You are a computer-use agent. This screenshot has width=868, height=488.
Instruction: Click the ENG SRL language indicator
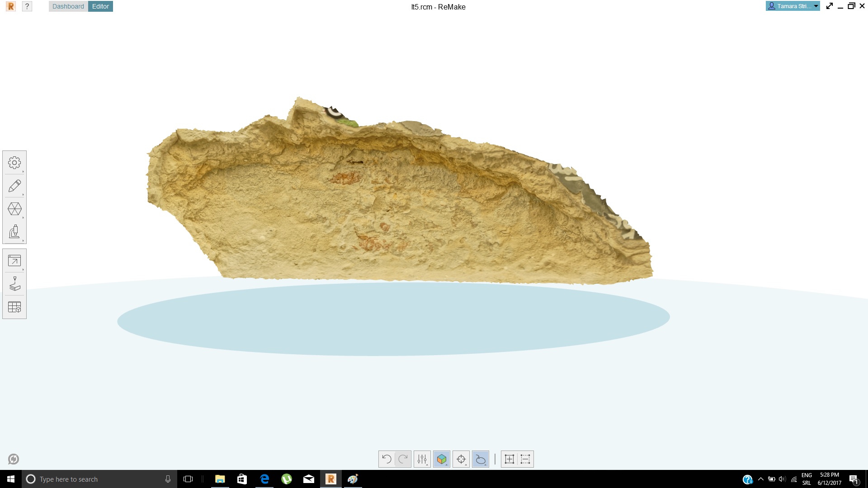pos(807,479)
